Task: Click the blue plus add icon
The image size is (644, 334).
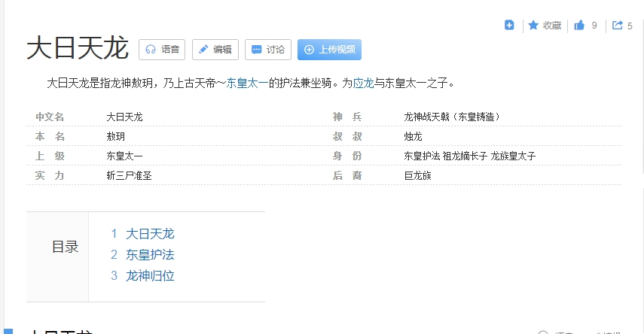Action: [x=509, y=25]
